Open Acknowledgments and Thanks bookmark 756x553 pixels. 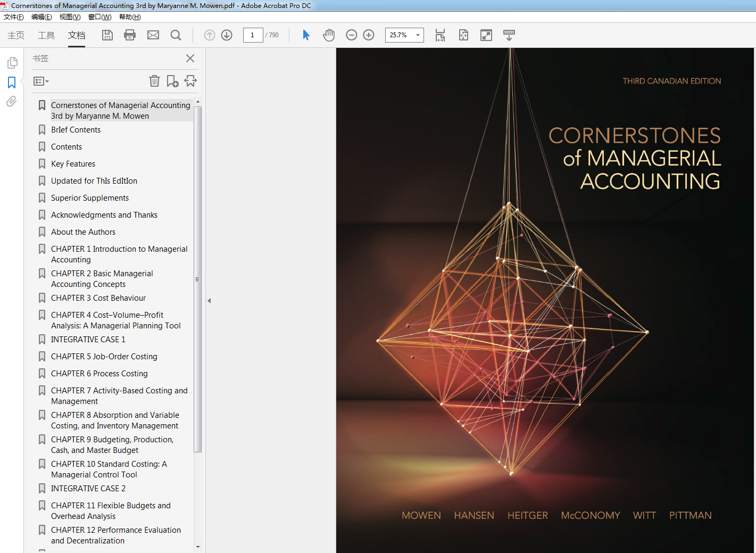click(104, 215)
